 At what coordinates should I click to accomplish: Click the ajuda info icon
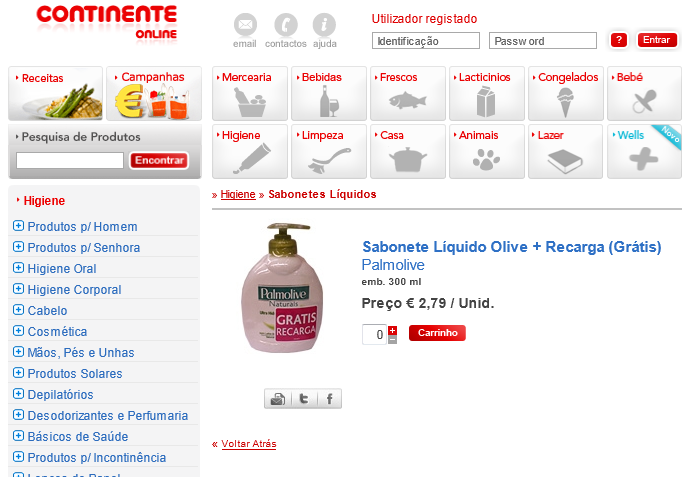(x=324, y=25)
